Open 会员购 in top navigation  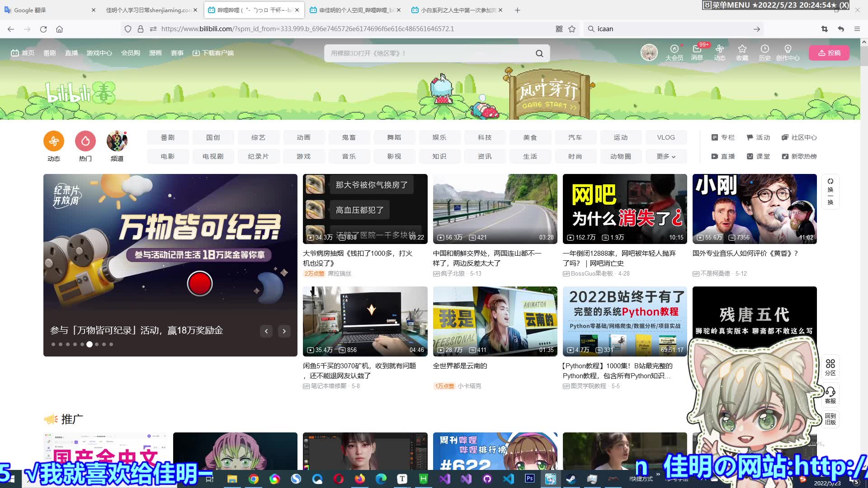pos(130,53)
